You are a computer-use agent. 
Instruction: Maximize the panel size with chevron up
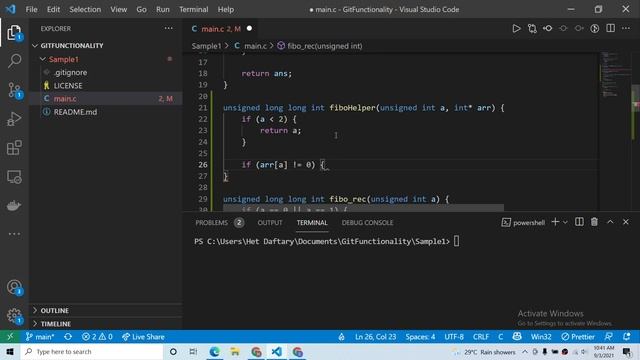click(610, 222)
